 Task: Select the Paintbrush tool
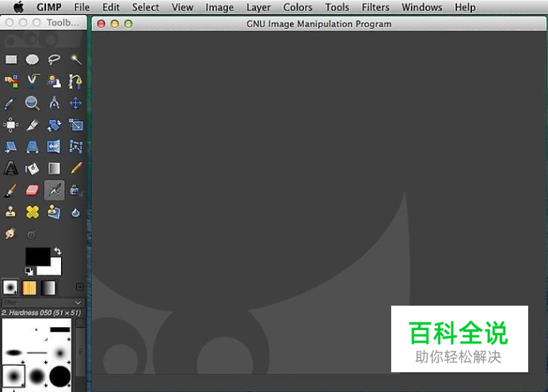click(10, 190)
